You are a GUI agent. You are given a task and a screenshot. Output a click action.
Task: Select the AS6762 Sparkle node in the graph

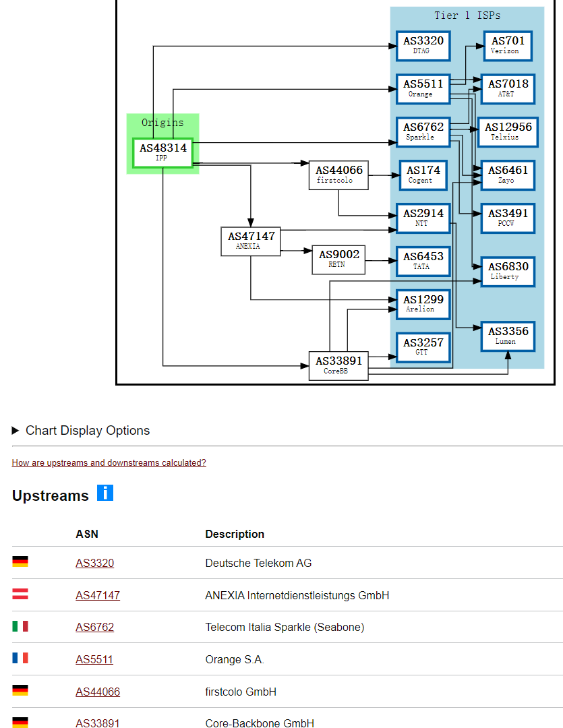coord(423,132)
